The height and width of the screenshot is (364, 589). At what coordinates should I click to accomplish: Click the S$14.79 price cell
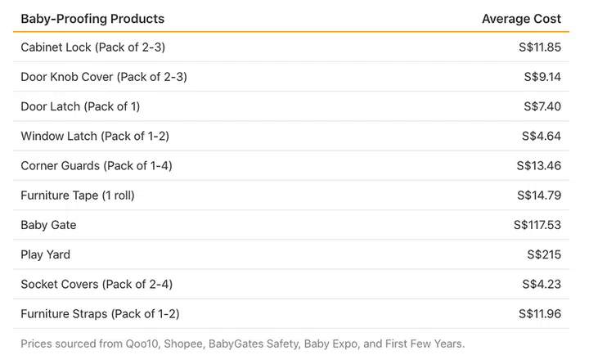pos(539,195)
